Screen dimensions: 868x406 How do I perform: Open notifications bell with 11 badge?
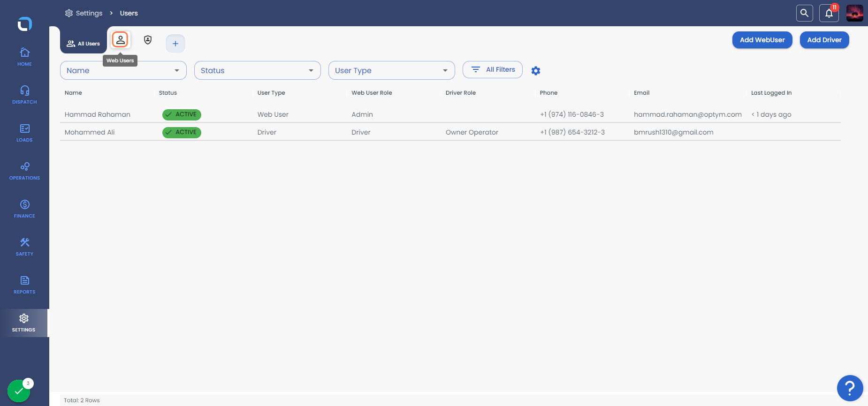(x=829, y=13)
